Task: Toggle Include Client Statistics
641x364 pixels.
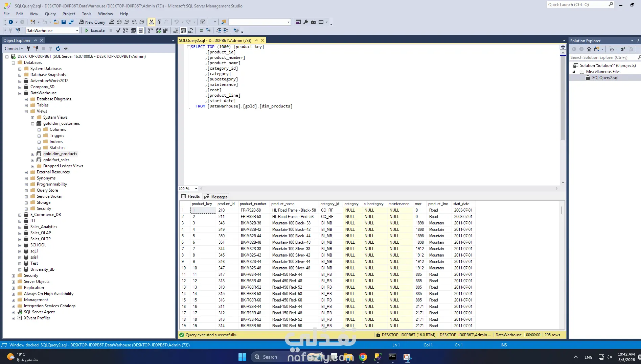Action: tap(166, 30)
